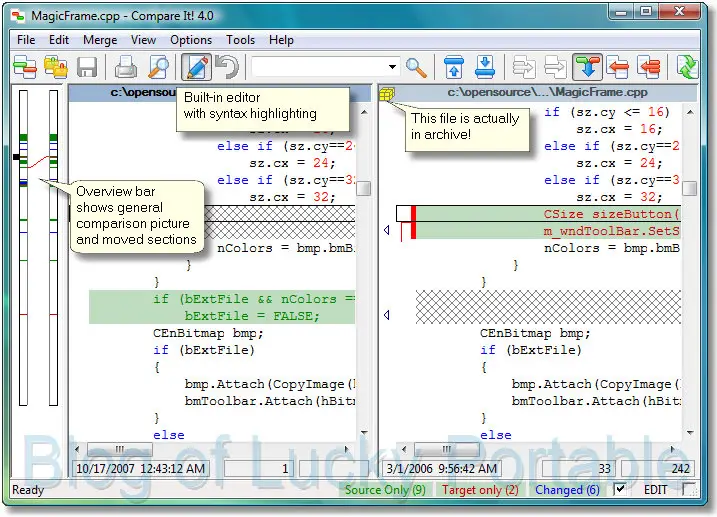Click the line number field showing 33
This screenshot has width=717, height=517.
(x=578, y=469)
